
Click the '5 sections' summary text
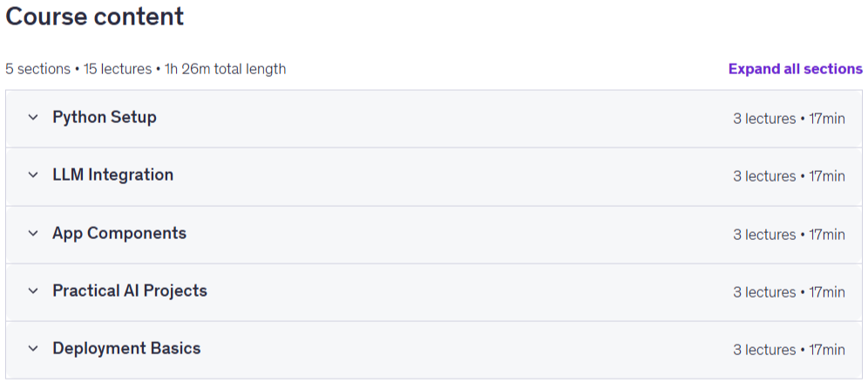(37, 69)
